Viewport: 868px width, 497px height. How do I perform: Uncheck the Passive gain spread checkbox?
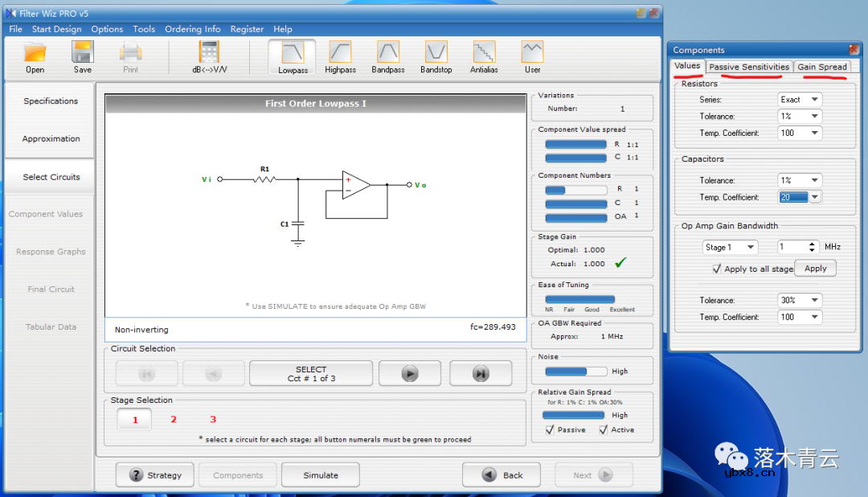coord(550,430)
